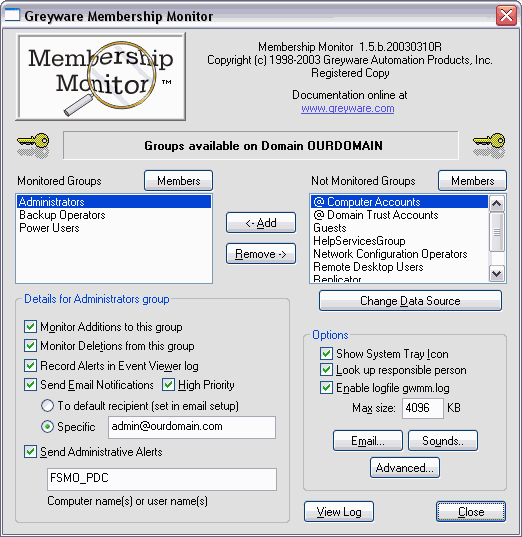Select @ Computer Accounts group
This screenshot has height=537, width=522.
coord(399,202)
